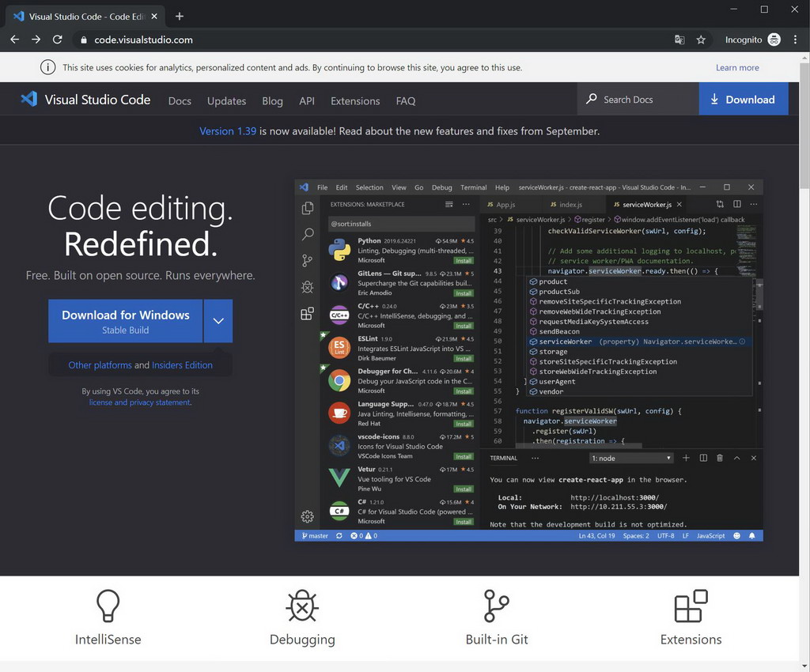This screenshot has width=810, height=672.
Task: Click the IntelliSense lightbulb icon
Action: [108, 606]
